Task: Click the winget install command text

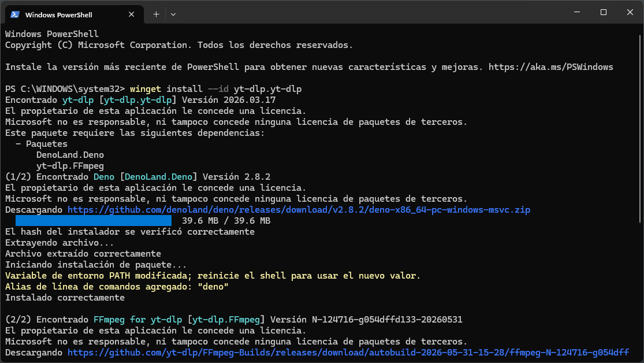Action: click(x=215, y=89)
